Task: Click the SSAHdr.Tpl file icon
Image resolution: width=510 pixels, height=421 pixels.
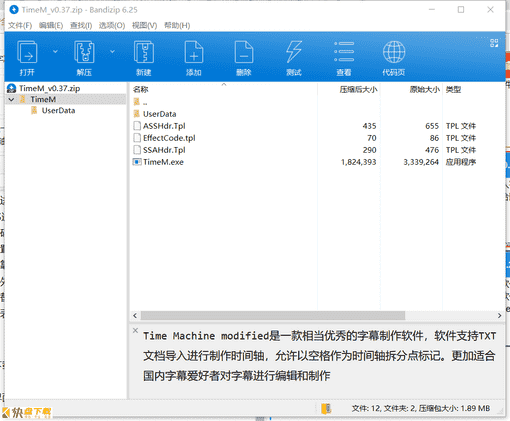Action: point(137,150)
